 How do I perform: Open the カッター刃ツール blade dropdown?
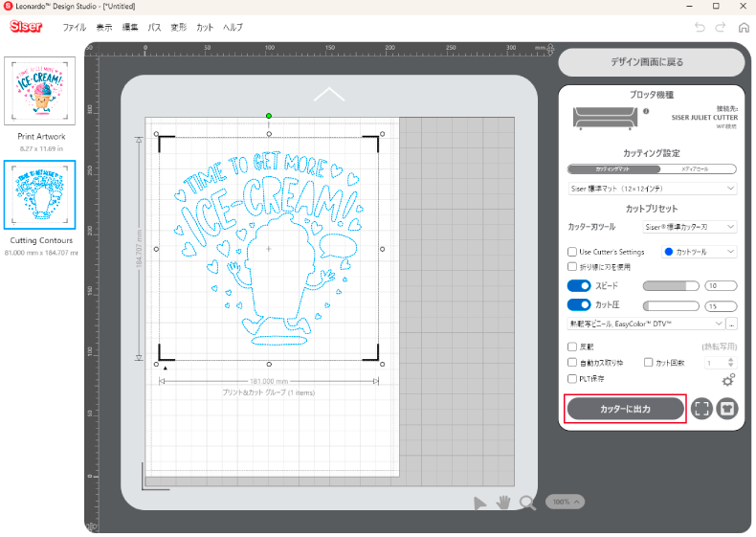click(689, 227)
